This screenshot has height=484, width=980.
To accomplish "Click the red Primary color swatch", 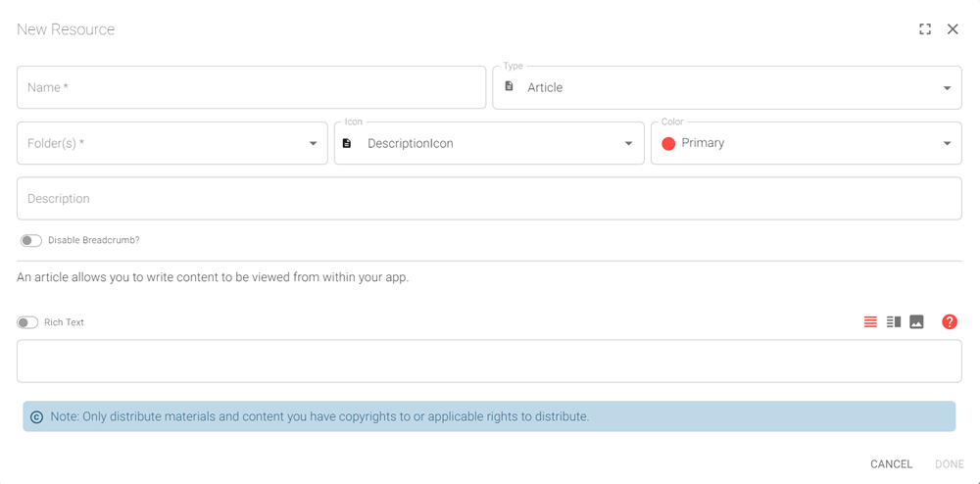I will (x=668, y=143).
